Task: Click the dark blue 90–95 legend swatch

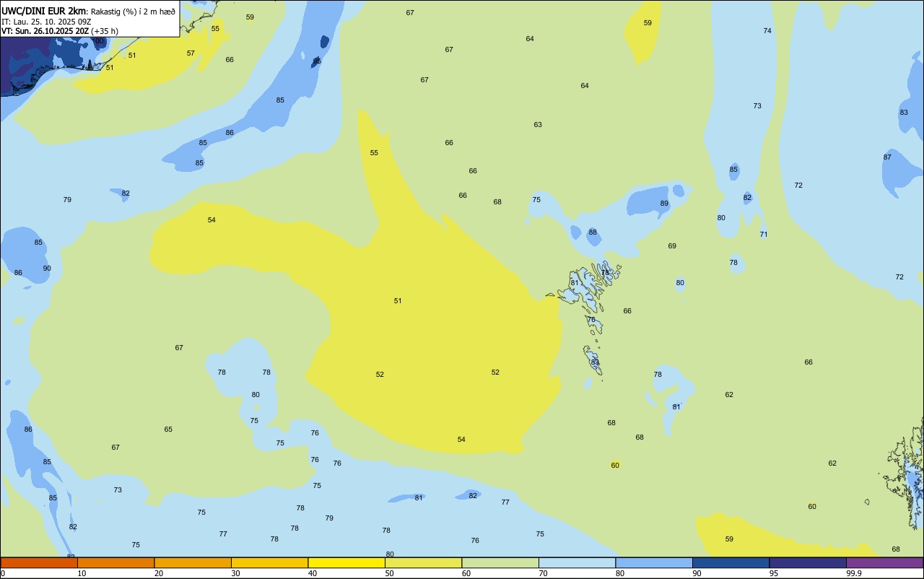Action: point(731,562)
